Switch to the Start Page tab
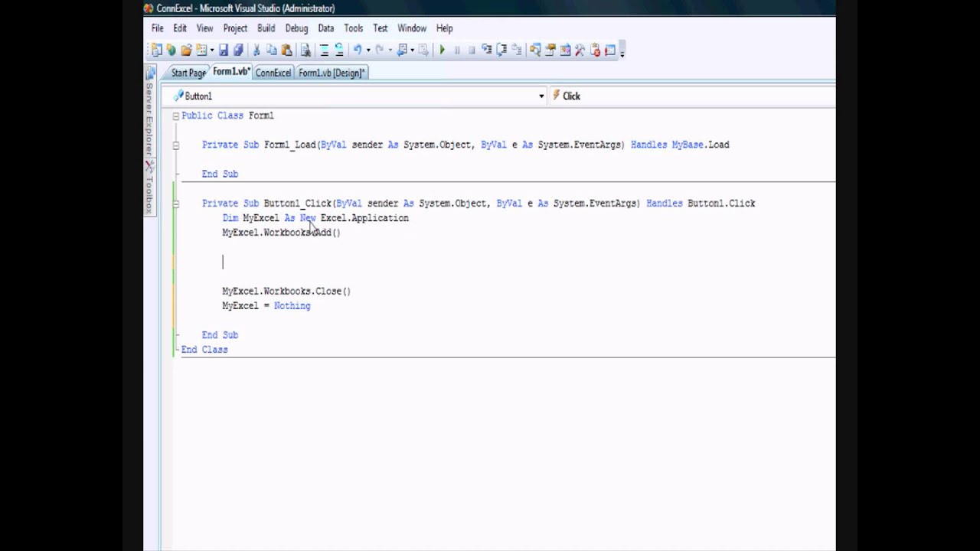This screenshot has height=551, width=980. 188,73
